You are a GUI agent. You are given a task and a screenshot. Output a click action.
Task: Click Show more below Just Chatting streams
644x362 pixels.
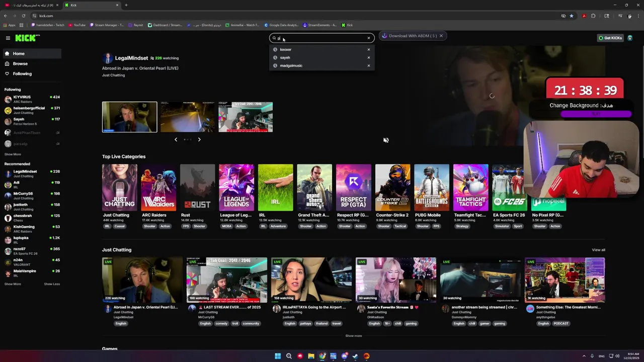click(x=353, y=336)
